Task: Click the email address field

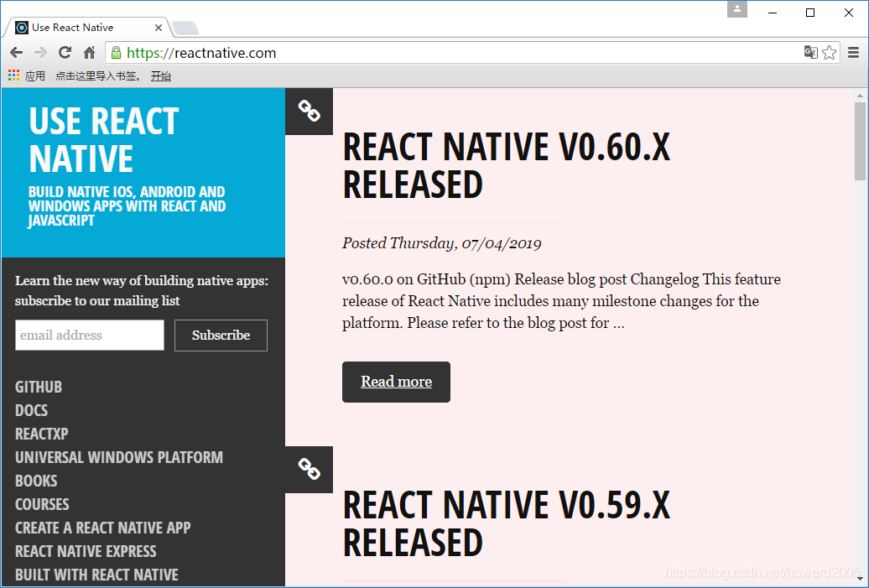Action: click(90, 336)
